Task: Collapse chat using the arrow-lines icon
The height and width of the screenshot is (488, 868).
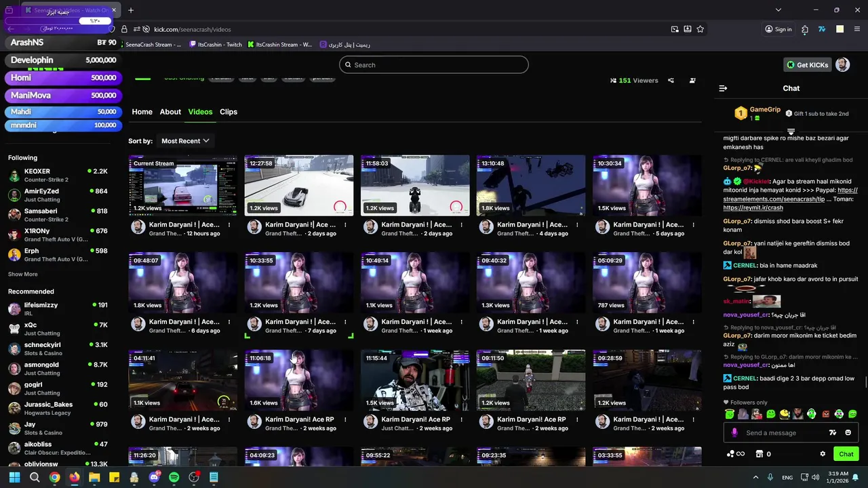Action: click(x=723, y=88)
